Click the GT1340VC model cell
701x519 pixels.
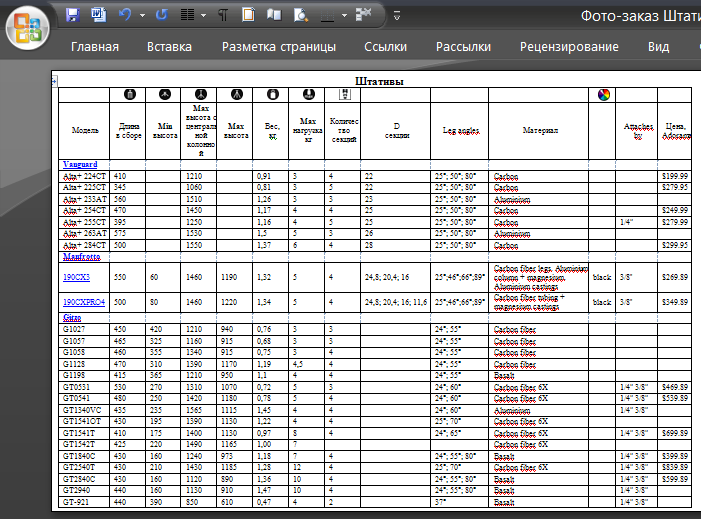[x=82, y=410]
